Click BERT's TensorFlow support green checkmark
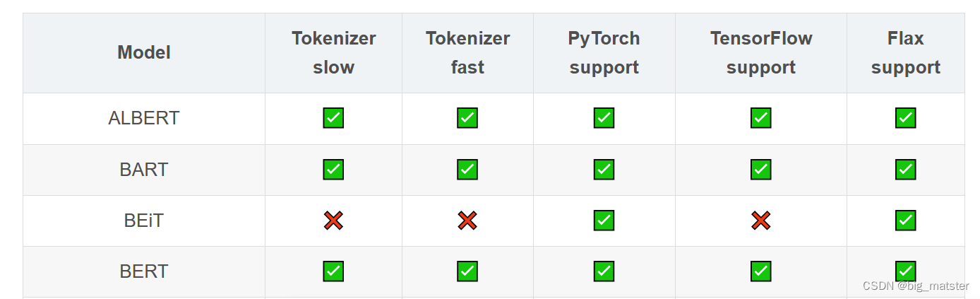Viewport: 980px width, 299px height. (760, 271)
